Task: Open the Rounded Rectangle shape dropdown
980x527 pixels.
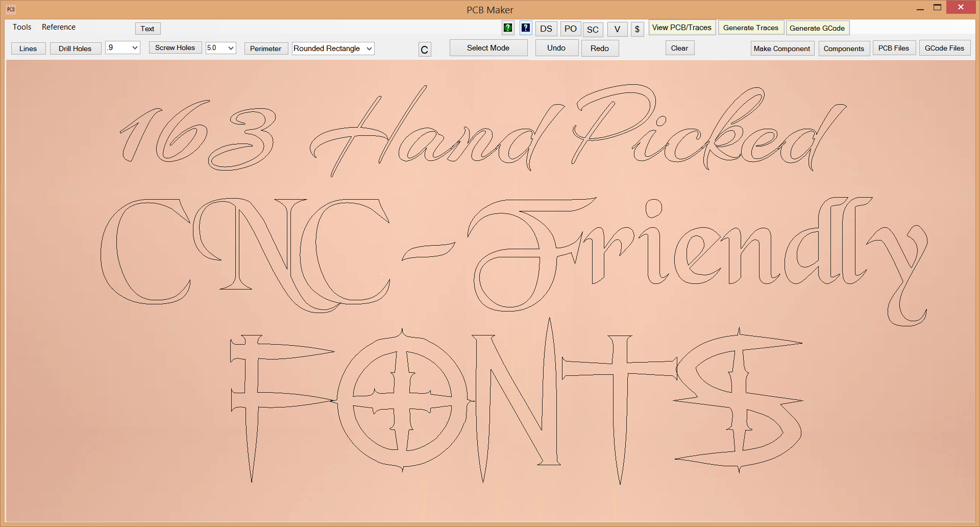Action: click(x=369, y=49)
